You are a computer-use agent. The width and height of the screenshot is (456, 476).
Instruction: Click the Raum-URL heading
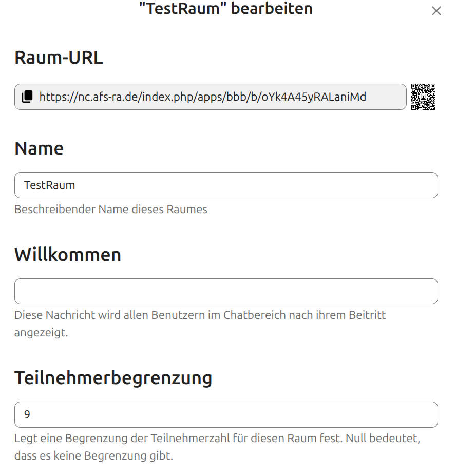pyautogui.click(x=59, y=58)
